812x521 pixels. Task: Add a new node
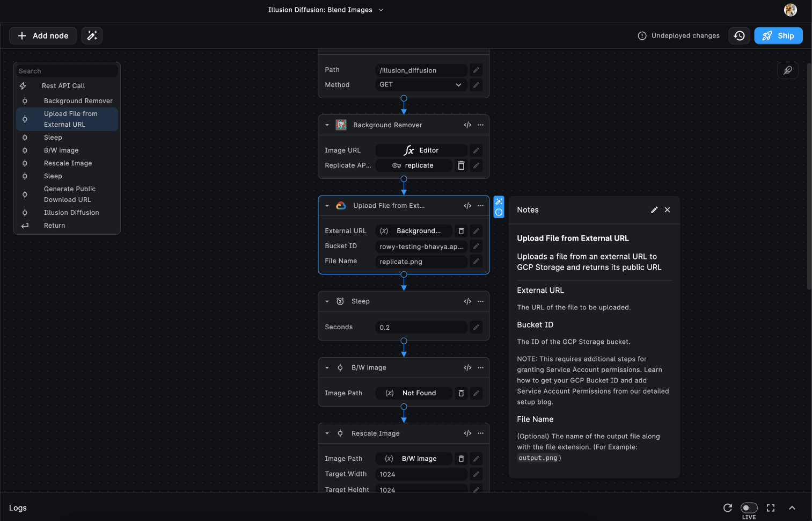click(43, 35)
